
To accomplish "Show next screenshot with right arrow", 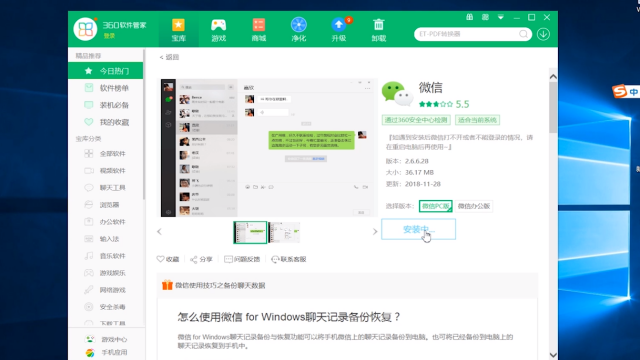I will [x=375, y=232].
